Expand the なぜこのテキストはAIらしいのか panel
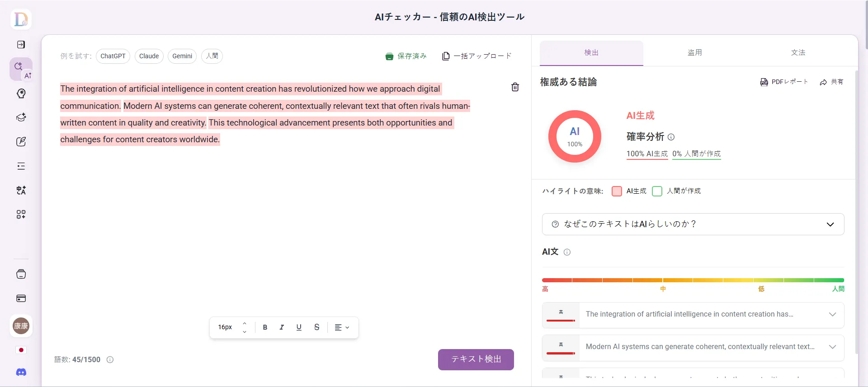 click(x=693, y=224)
